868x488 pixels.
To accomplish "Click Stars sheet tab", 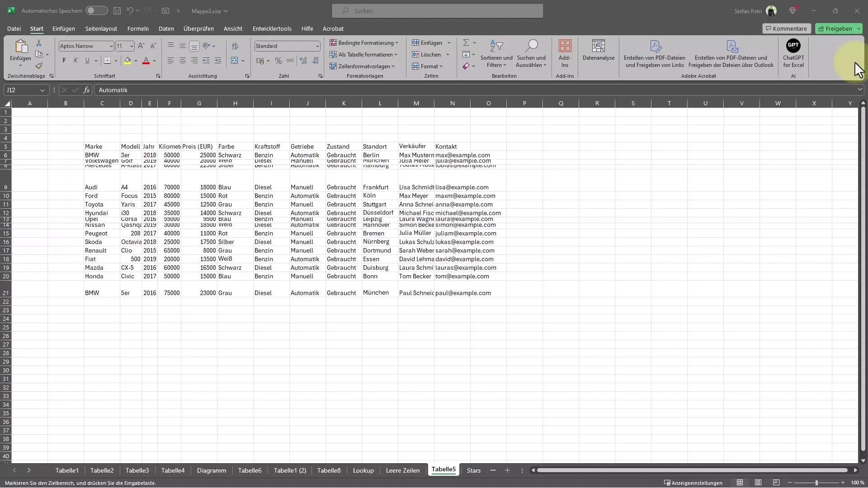I will tap(473, 470).
